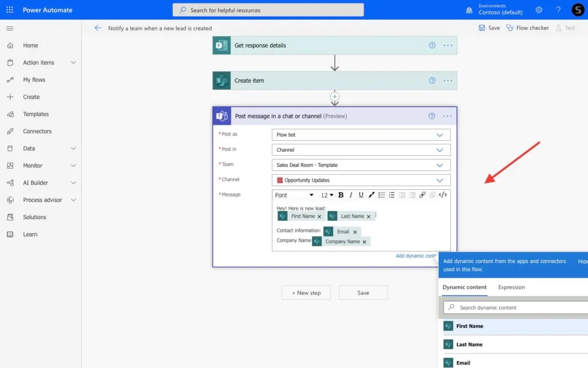
Task: Open more options for Get response details
Action: 448,45
